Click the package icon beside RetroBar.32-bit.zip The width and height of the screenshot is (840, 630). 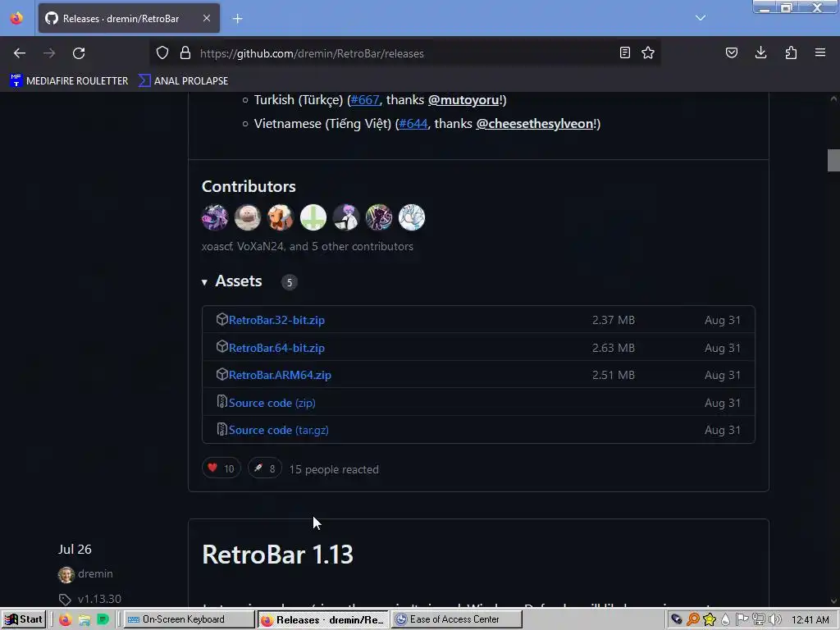pyautogui.click(x=221, y=319)
